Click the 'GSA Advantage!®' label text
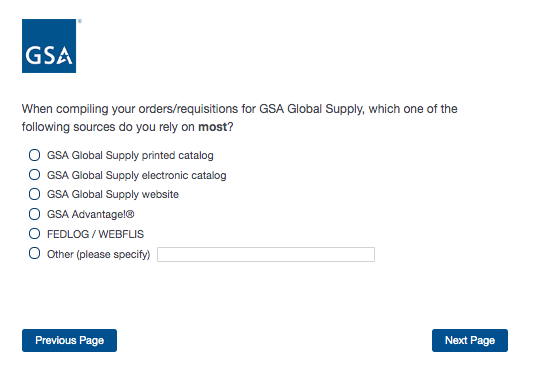536x386 pixels. [x=91, y=214]
